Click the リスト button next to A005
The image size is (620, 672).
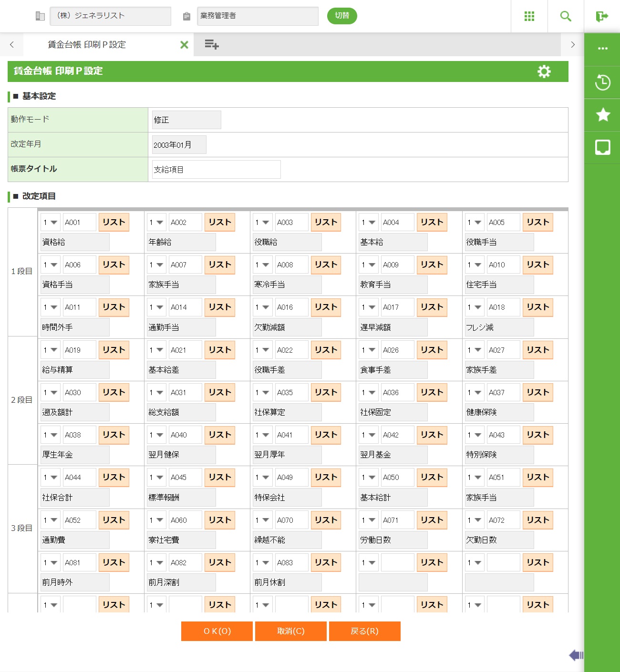[537, 223]
